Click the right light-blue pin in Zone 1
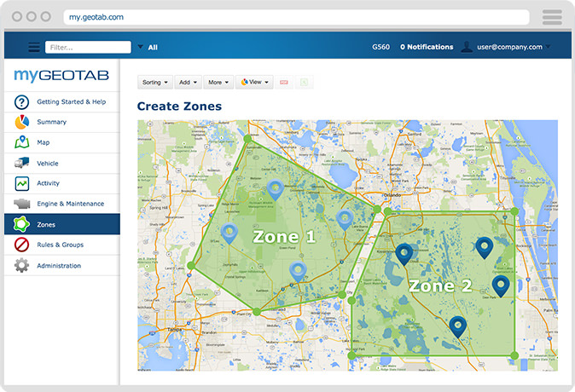This screenshot has width=575, height=392. pyautogui.click(x=345, y=220)
